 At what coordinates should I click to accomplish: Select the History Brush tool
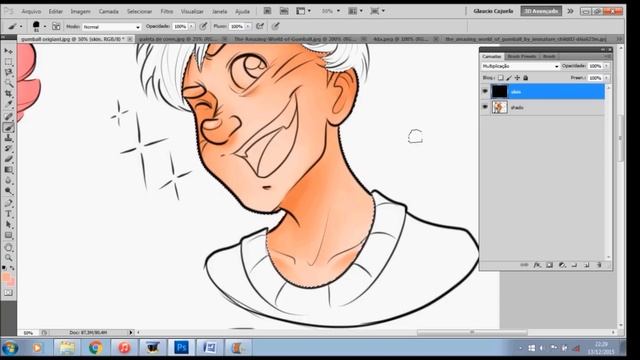coord(8,149)
